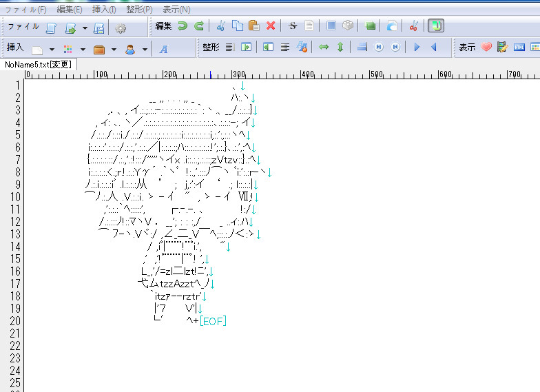Viewport: 540px width, 392px height.
Task: Click the green horizontal double-arrow icon
Action: coord(323,48)
